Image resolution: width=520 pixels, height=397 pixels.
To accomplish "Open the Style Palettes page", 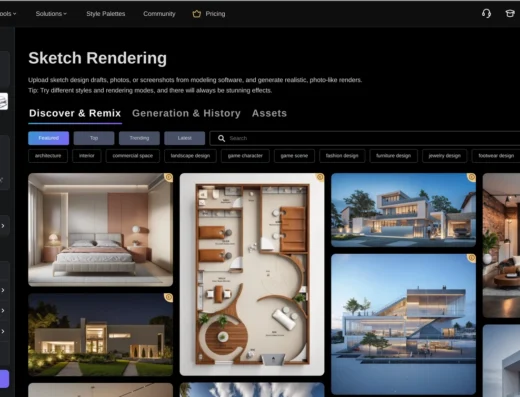I will click(106, 14).
